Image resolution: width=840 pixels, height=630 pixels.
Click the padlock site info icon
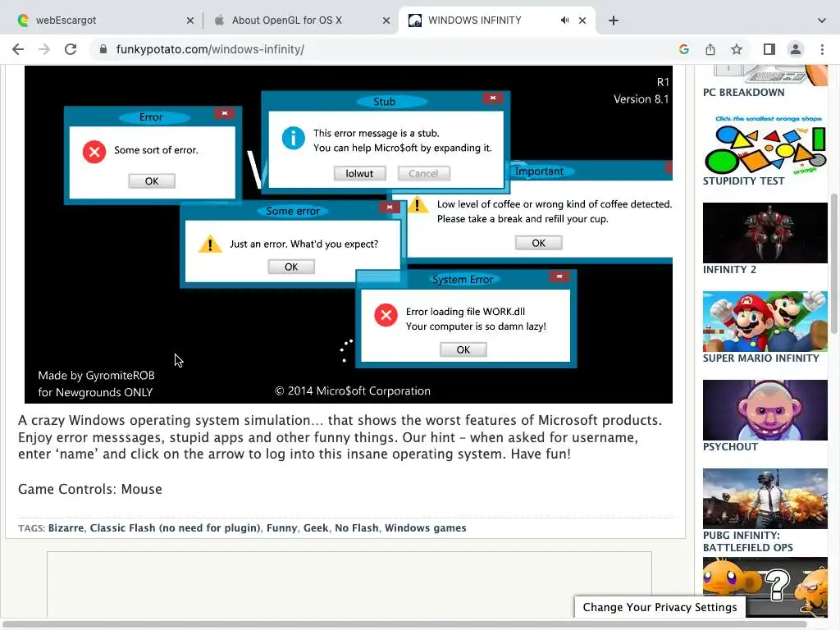[x=103, y=49]
